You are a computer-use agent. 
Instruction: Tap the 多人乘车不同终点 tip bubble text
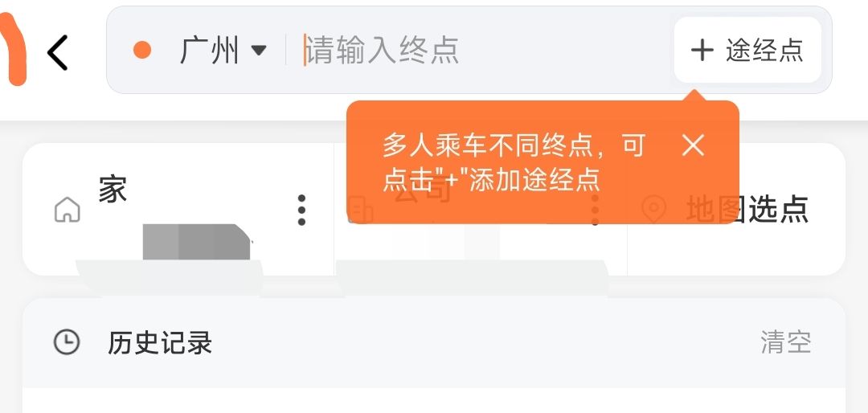pos(514,162)
